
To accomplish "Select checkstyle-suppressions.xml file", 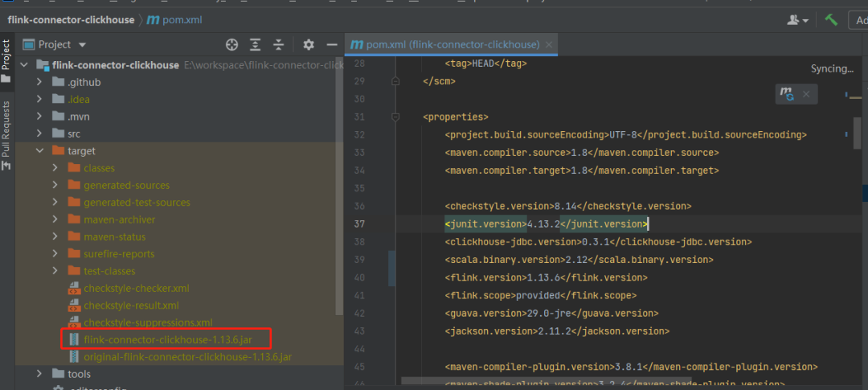I will (148, 322).
